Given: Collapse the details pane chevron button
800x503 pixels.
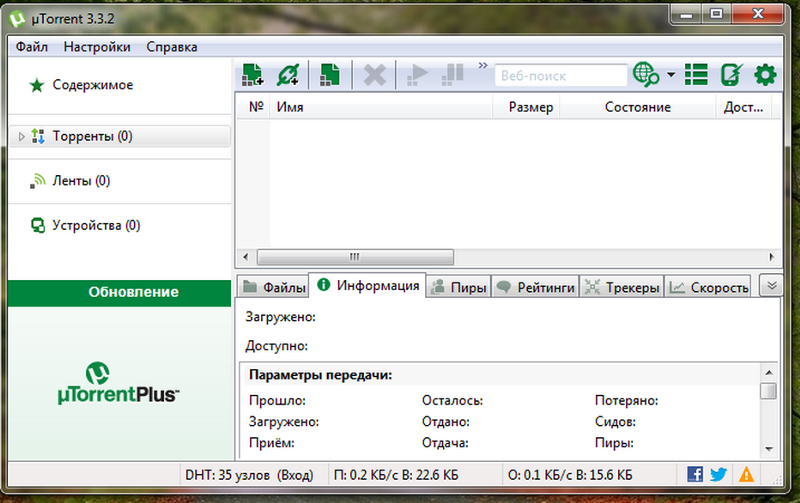Looking at the screenshot, I should (x=771, y=285).
